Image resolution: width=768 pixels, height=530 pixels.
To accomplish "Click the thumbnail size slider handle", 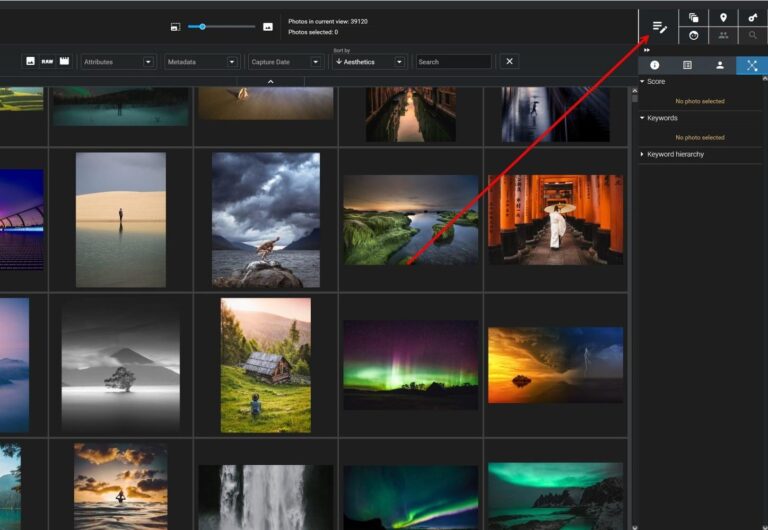I will [x=202, y=27].
